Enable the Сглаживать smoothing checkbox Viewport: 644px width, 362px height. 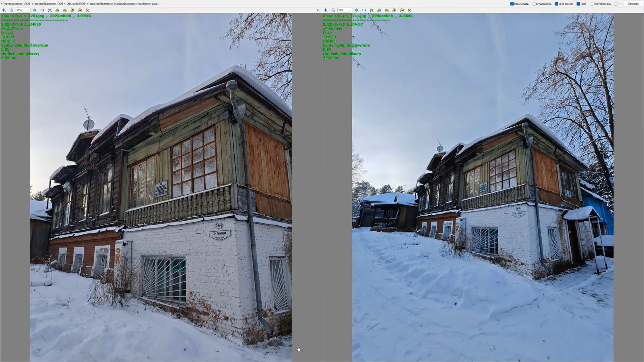point(534,4)
